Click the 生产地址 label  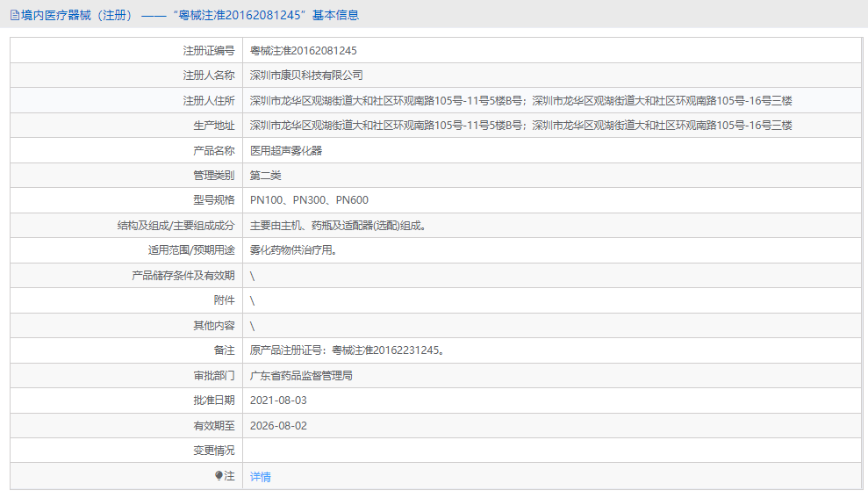coord(213,126)
